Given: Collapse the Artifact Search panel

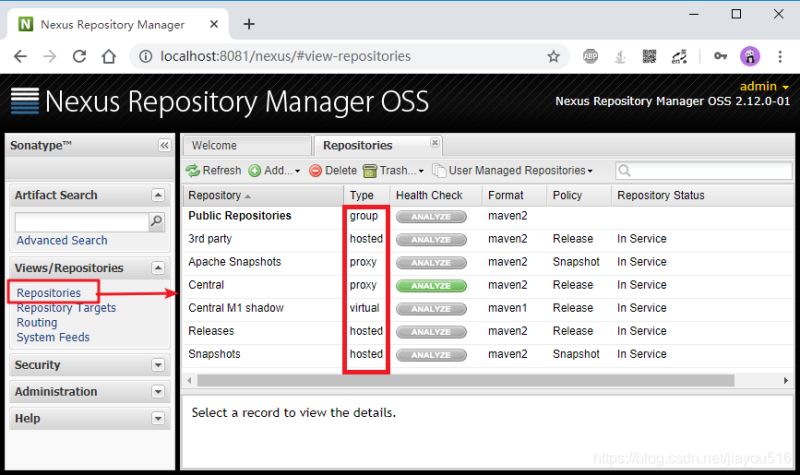Looking at the screenshot, I should pyautogui.click(x=158, y=195).
